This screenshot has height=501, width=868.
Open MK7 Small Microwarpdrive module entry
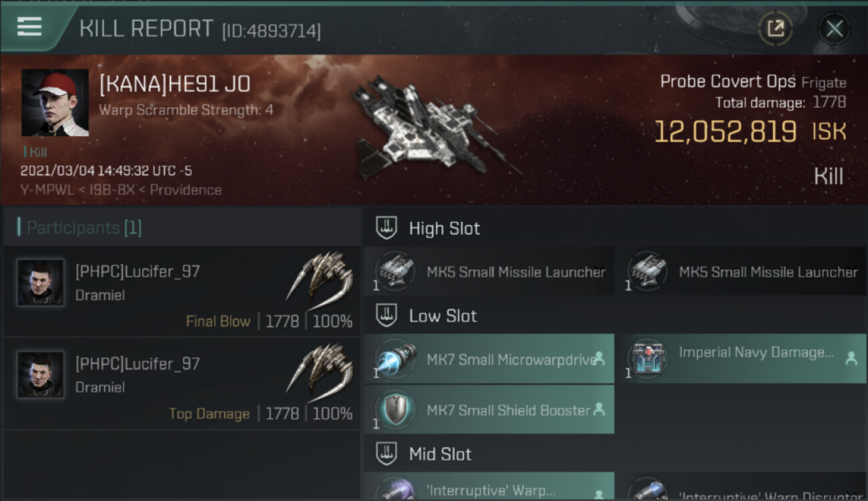pos(489,359)
